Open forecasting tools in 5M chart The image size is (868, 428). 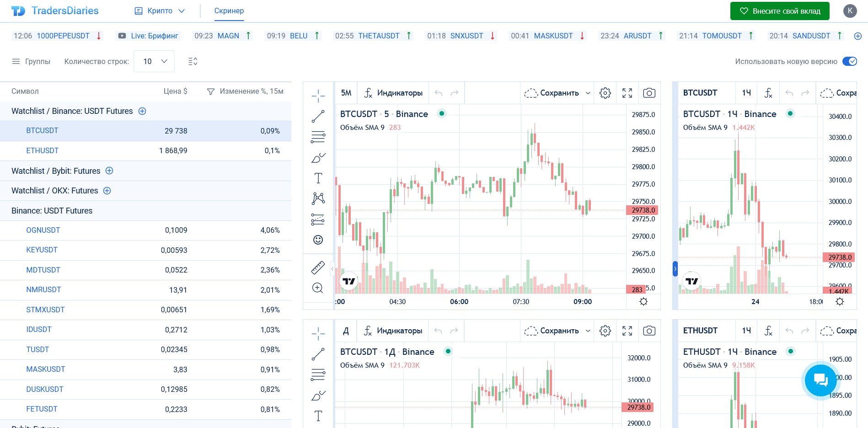(318, 219)
